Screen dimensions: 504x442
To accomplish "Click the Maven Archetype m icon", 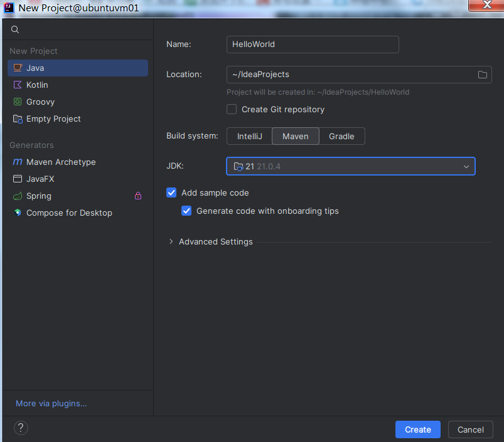I will pos(18,162).
